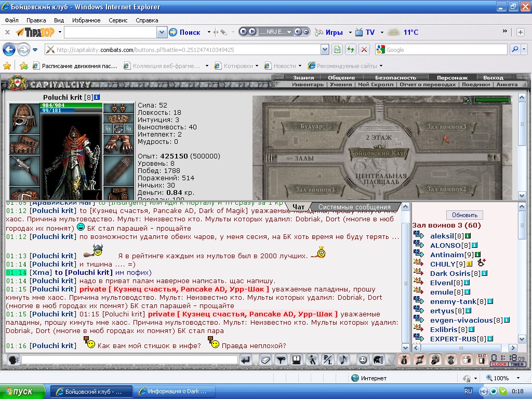532x399 pixels.
Task: Go to Будуар room on map
Action: coord(311,127)
